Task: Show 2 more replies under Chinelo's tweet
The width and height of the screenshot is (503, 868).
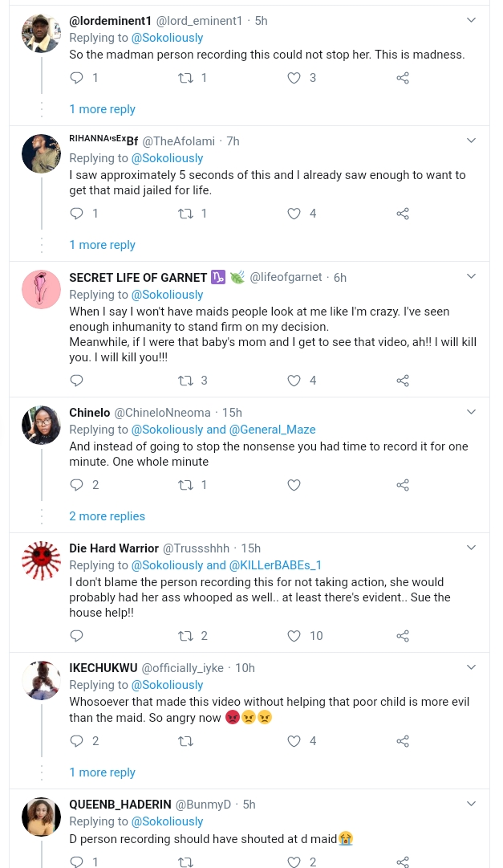Action: coord(107,516)
